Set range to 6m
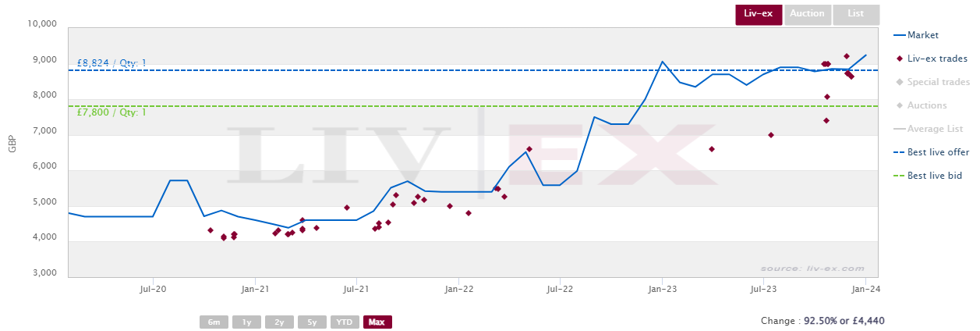This screenshot has width=980, height=331. [214, 322]
